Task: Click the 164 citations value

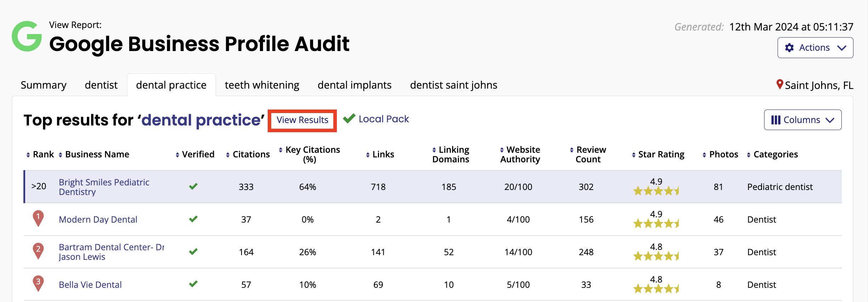Action: coord(246,252)
